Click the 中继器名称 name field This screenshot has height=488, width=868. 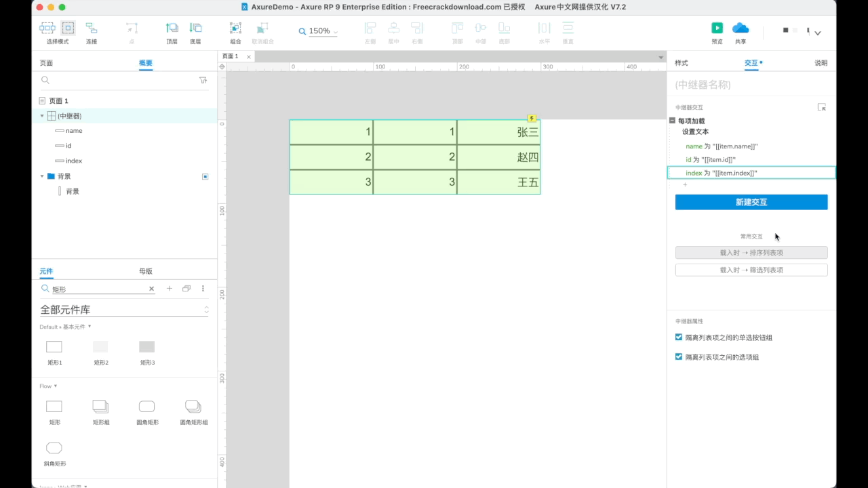click(x=751, y=85)
